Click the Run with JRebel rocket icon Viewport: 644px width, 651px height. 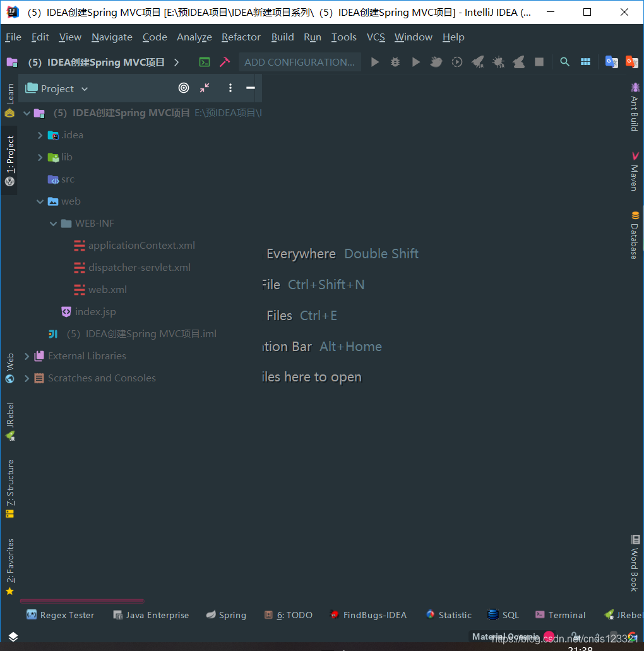pyautogui.click(x=478, y=63)
